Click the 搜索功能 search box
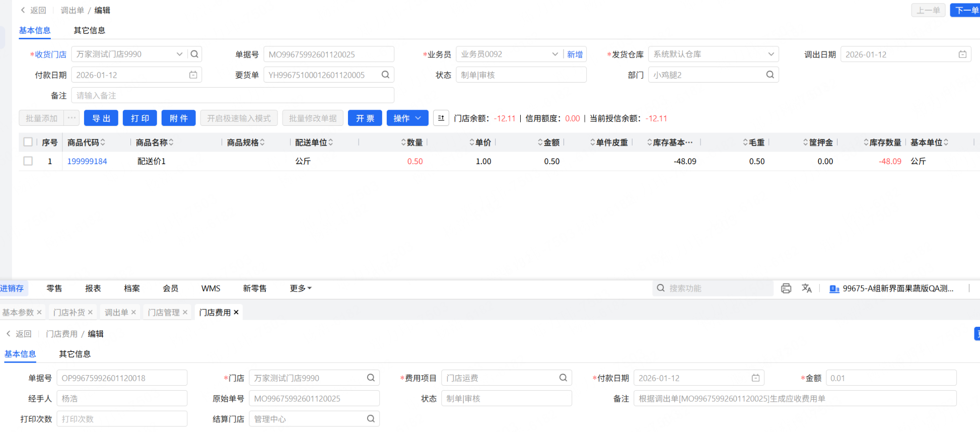 [x=713, y=289]
